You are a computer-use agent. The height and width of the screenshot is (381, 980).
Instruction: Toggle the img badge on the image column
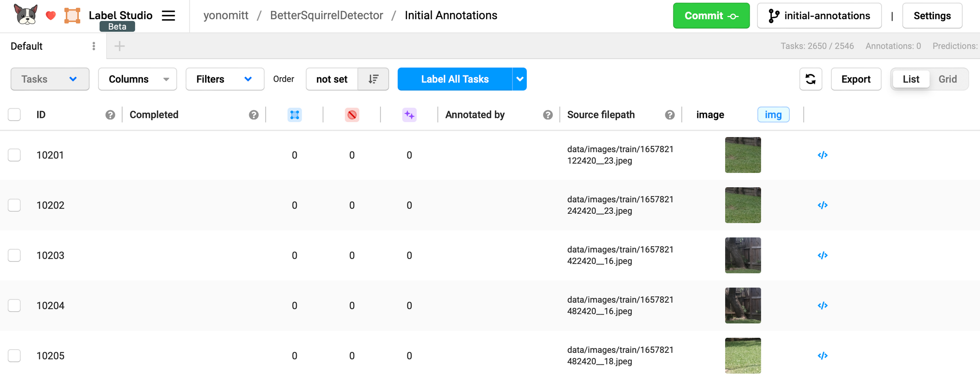point(773,115)
